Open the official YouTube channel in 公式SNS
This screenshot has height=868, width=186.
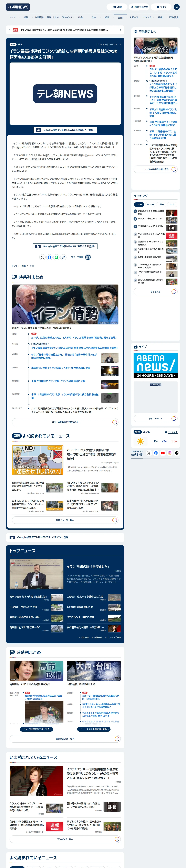tap(163, 453)
